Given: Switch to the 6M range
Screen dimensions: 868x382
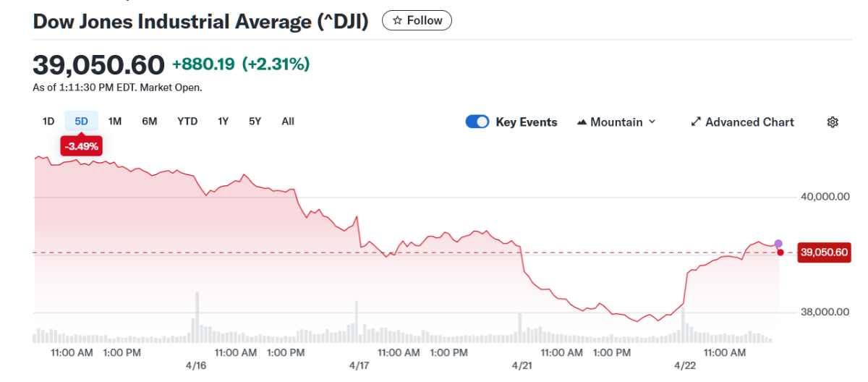Looking at the screenshot, I should click(x=149, y=122).
